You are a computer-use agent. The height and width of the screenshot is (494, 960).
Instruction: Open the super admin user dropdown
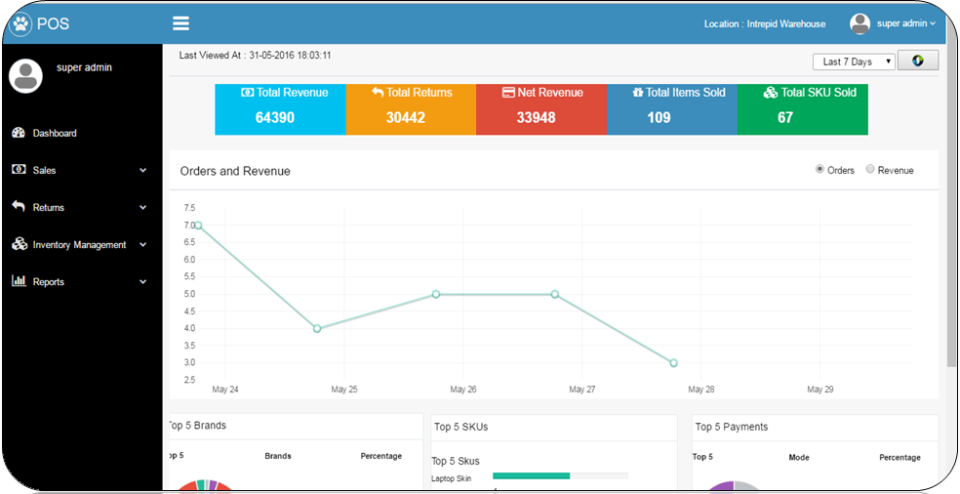click(906, 24)
